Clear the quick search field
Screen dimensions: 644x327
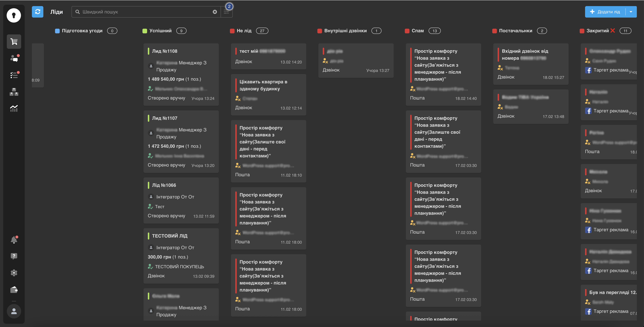pos(215,12)
